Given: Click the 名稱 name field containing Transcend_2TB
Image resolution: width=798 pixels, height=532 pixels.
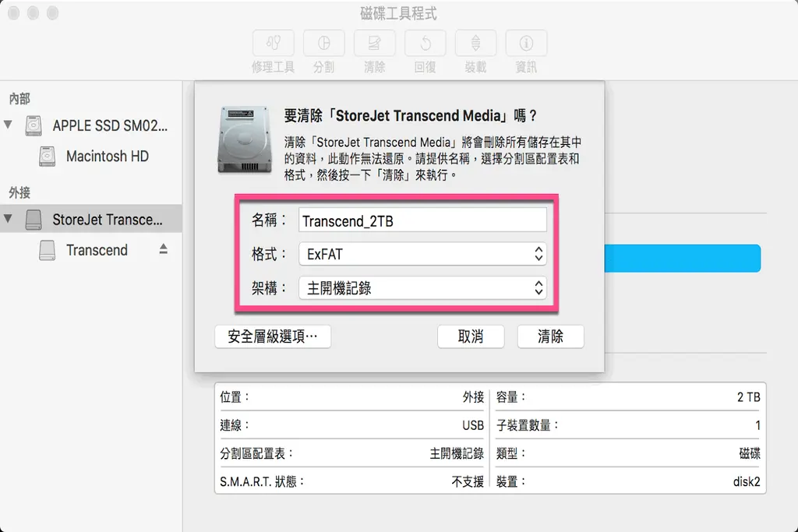Looking at the screenshot, I should [422, 220].
